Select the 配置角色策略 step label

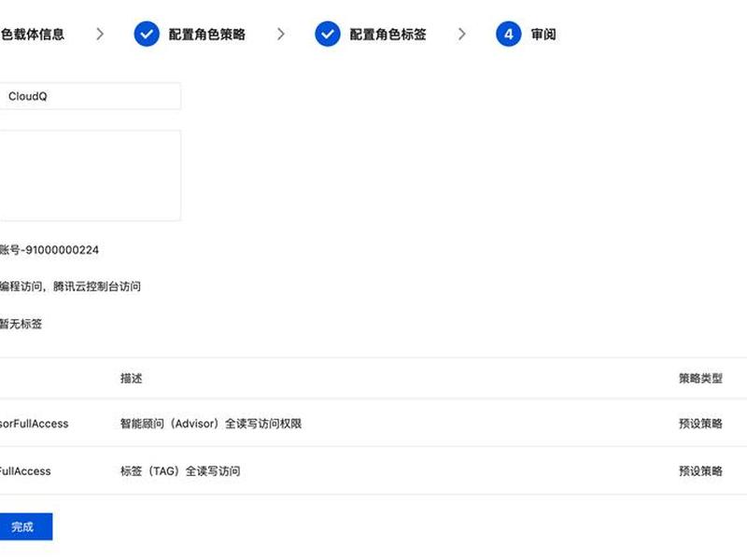click(x=206, y=35)
